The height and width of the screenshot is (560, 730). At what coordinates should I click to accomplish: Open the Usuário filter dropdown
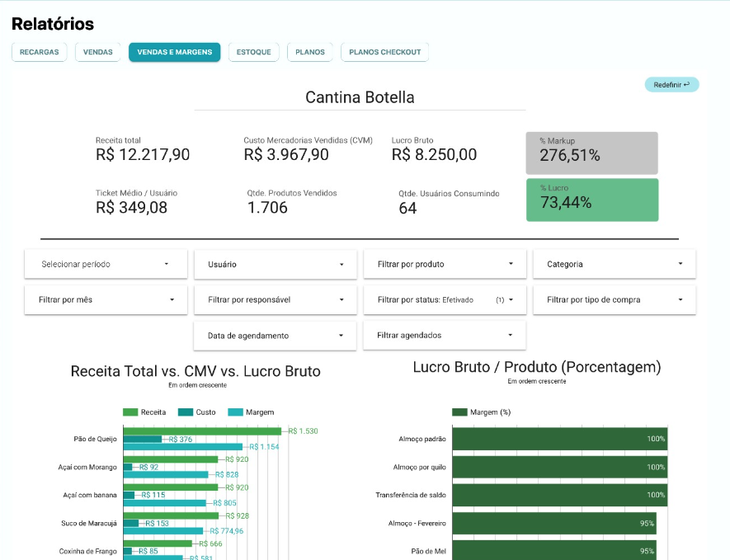275,264
